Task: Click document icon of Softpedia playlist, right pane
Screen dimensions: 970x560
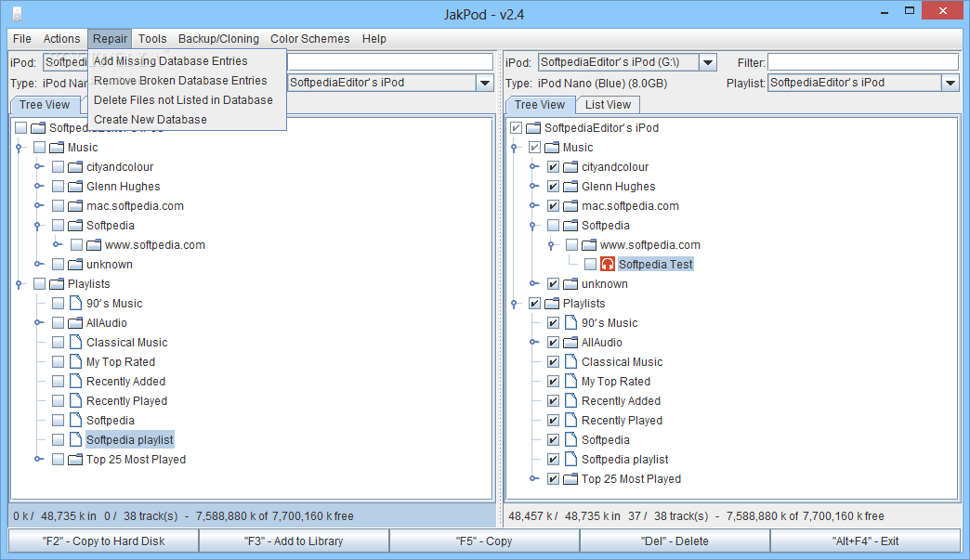Action: (x=570, y=460)
